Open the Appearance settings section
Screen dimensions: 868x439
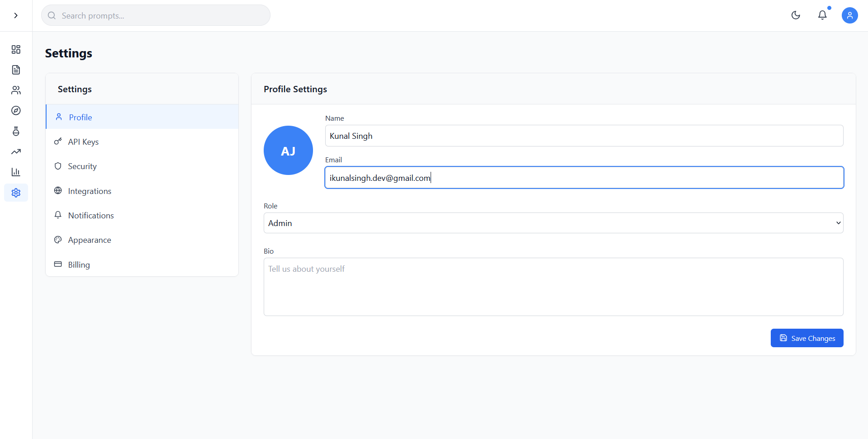coord(90,240)
